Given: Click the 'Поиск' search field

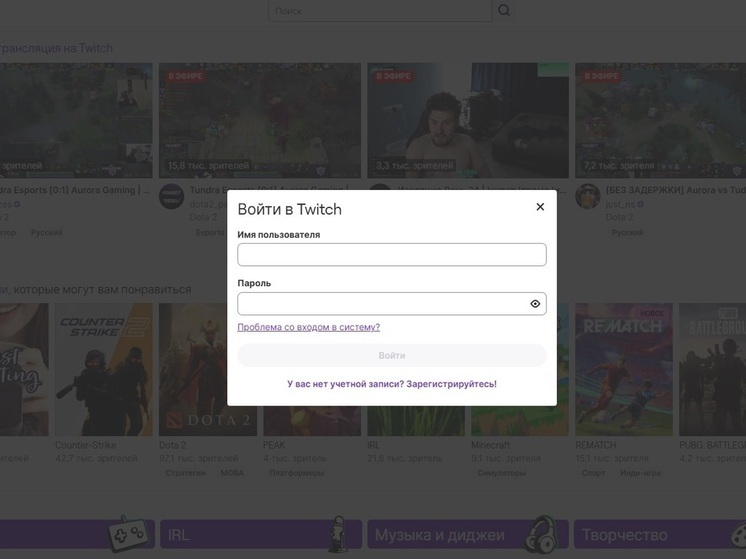Looking at the screenshot, I should (x=380, y=10).
